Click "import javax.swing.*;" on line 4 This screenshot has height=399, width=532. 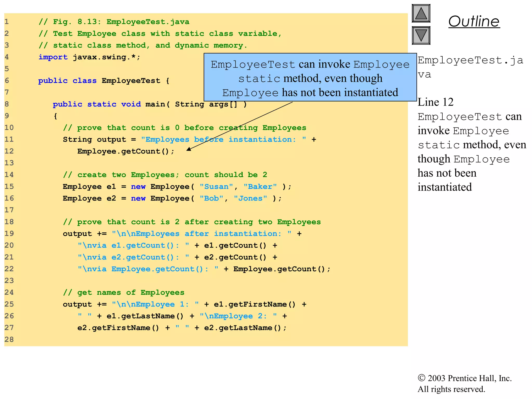tap(89, 57)
